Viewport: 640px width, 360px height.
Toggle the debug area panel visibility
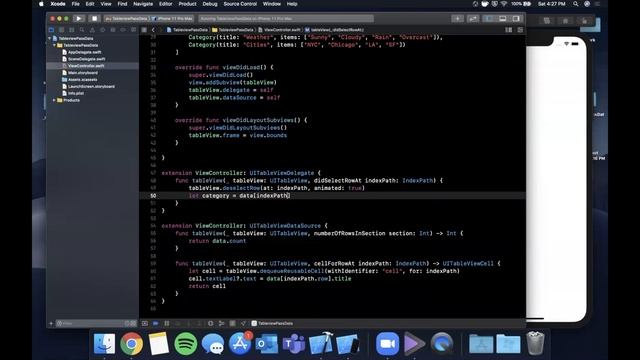tap(503, 18)
